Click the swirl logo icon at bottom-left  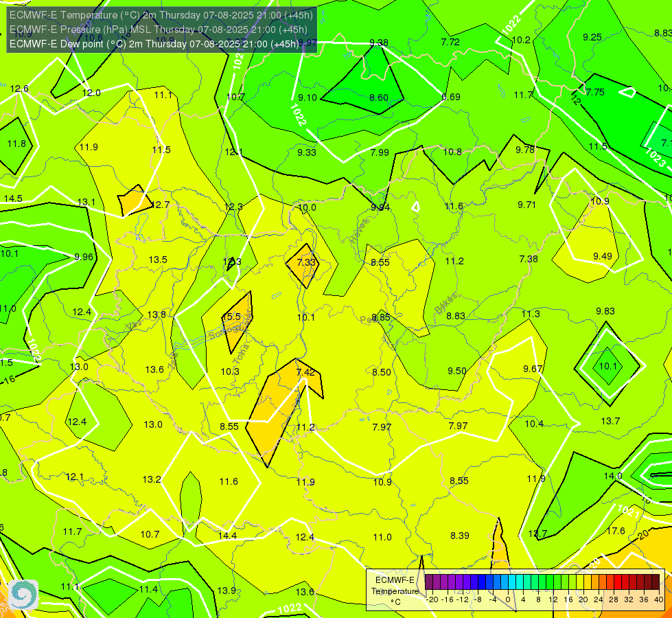click(23, 595)
